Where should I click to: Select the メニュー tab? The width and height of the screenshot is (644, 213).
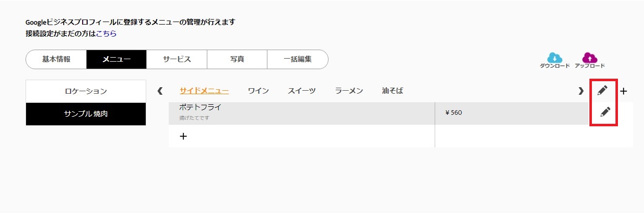pyautogui.click(x=117, y=59)
